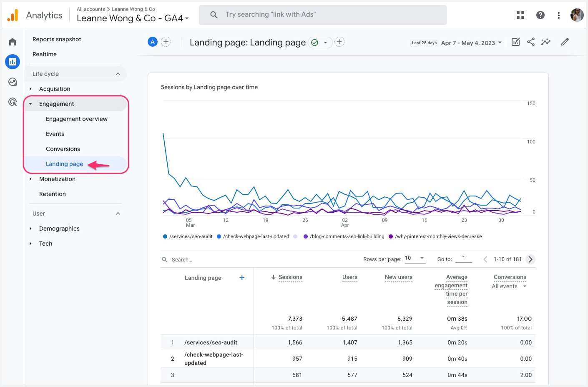Toggle the comparison builder chip labeled A
The height and width of the screenshot is (387, 588).
152,42
